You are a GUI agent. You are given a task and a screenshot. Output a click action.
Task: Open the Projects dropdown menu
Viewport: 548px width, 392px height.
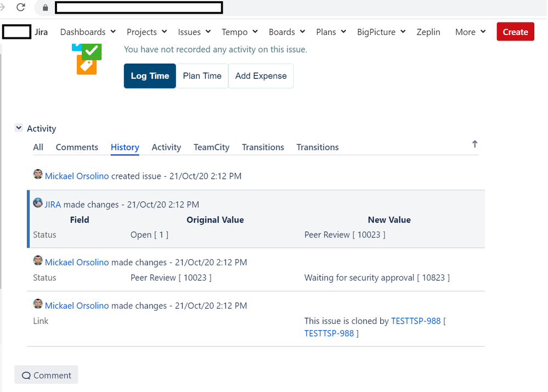(147, 32)
